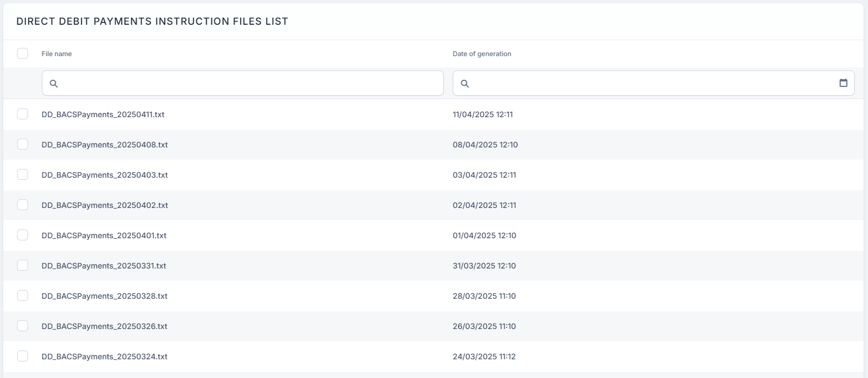Click the calendar icon in date filter
This screenshot has height=378, width=868.
click(843, 83)
